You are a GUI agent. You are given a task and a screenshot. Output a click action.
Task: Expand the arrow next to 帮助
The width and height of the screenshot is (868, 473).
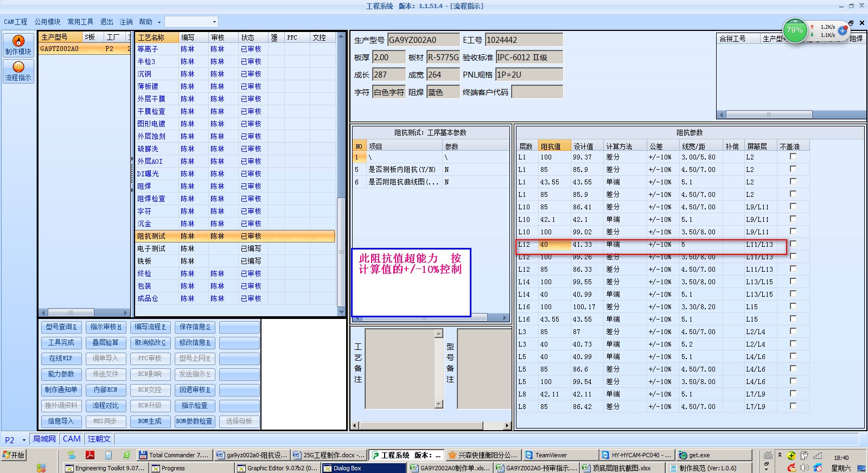pyautogui.click(x=159, y=22)
